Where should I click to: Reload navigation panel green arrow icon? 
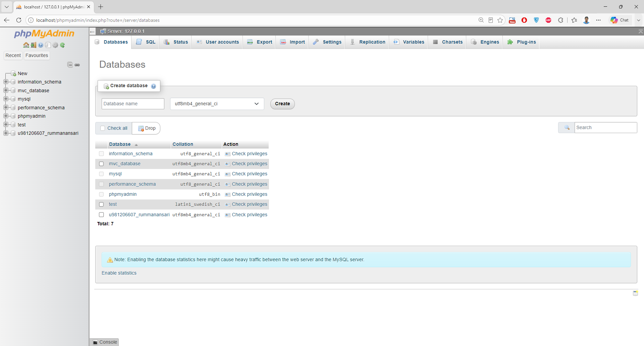click(x=62, y=45)
